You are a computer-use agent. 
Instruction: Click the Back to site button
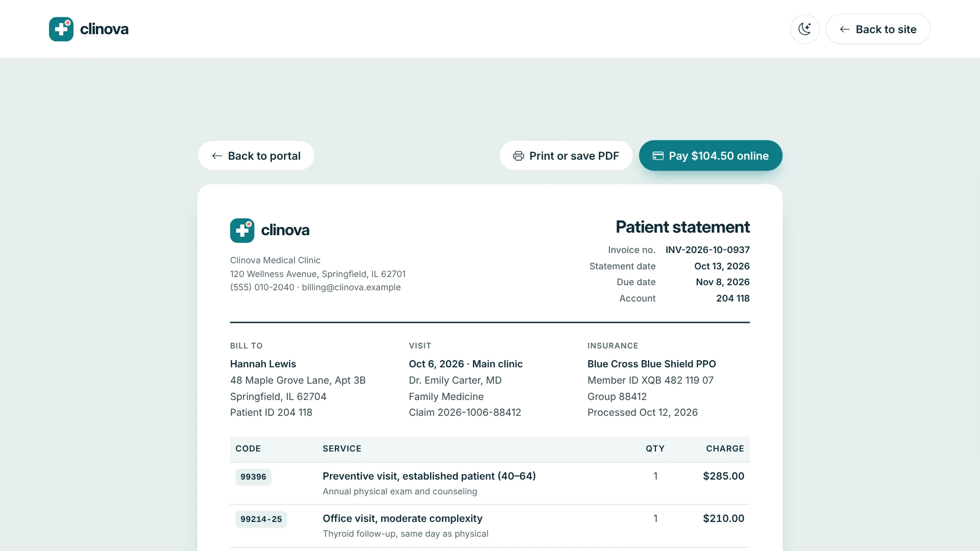[878, 29]
